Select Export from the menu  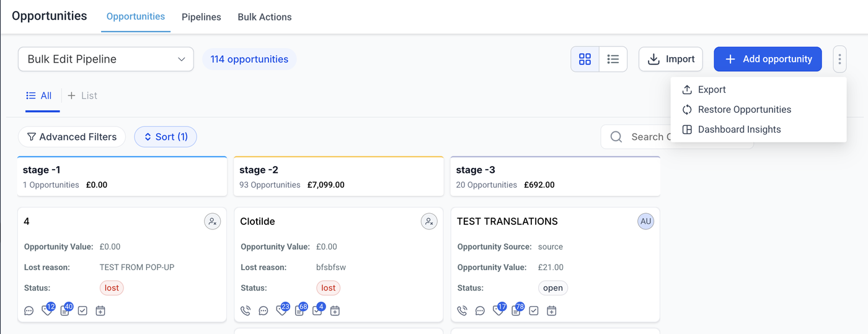coord(712,90)
